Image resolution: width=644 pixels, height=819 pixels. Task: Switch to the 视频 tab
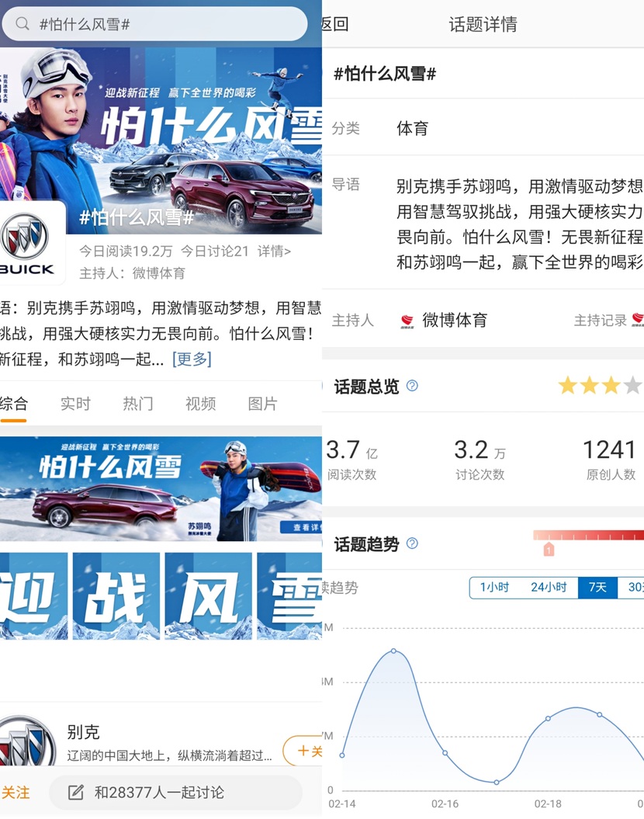(200, 403)
